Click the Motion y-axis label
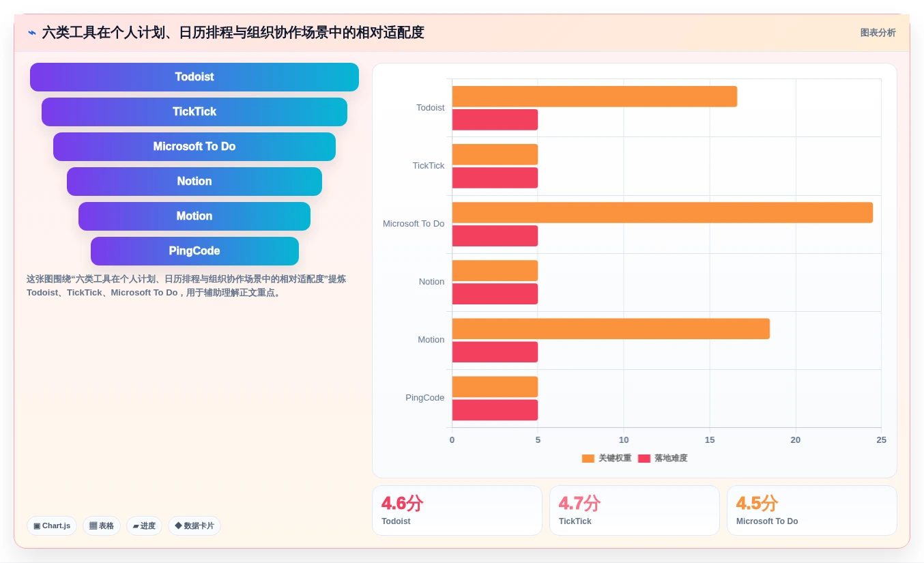Screen dimensions: 924x563 431,340
